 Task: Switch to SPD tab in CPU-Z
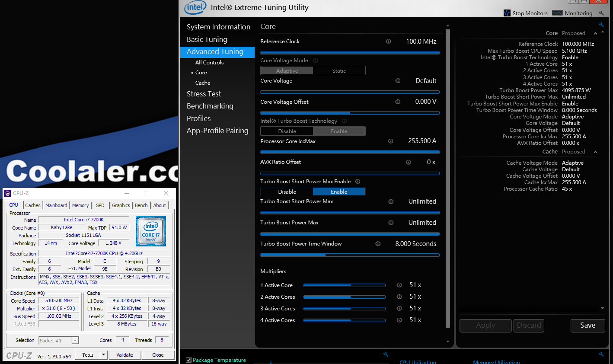pos(100,205)
